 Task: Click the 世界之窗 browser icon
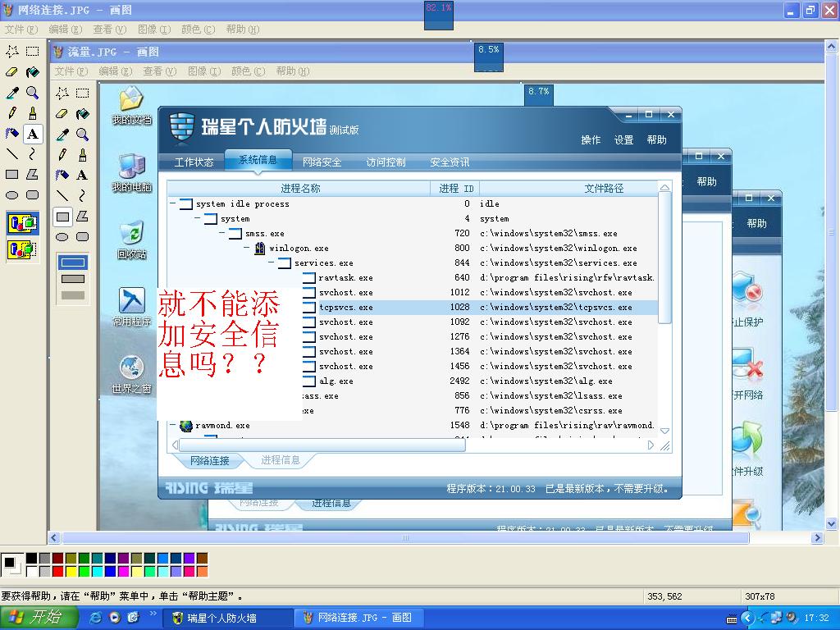[132, 374]
